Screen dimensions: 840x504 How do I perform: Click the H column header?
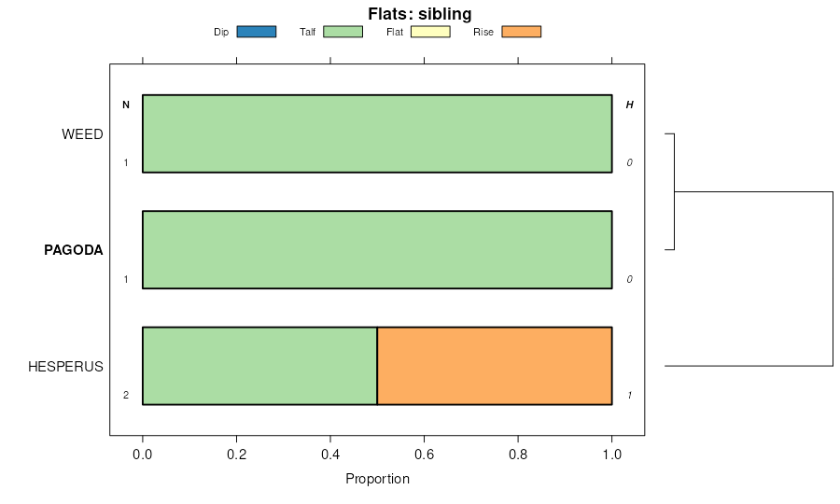point(629,105)
